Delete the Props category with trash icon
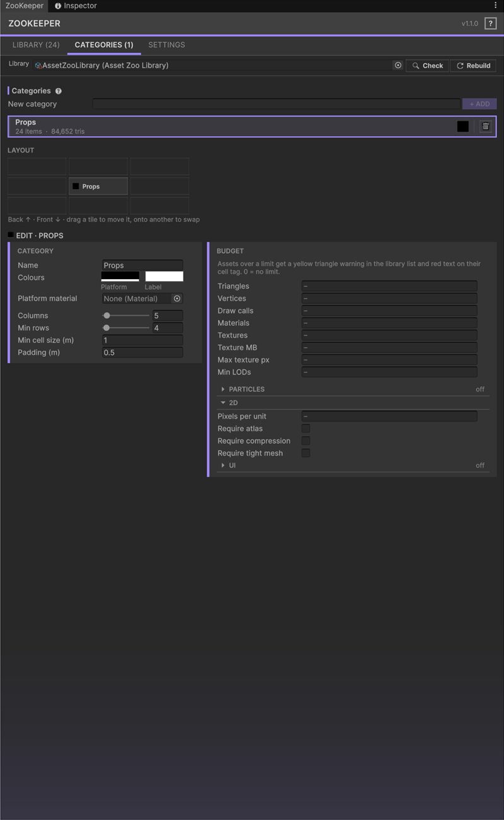Viewport: 504px width, 820px height. click(485, 126)
